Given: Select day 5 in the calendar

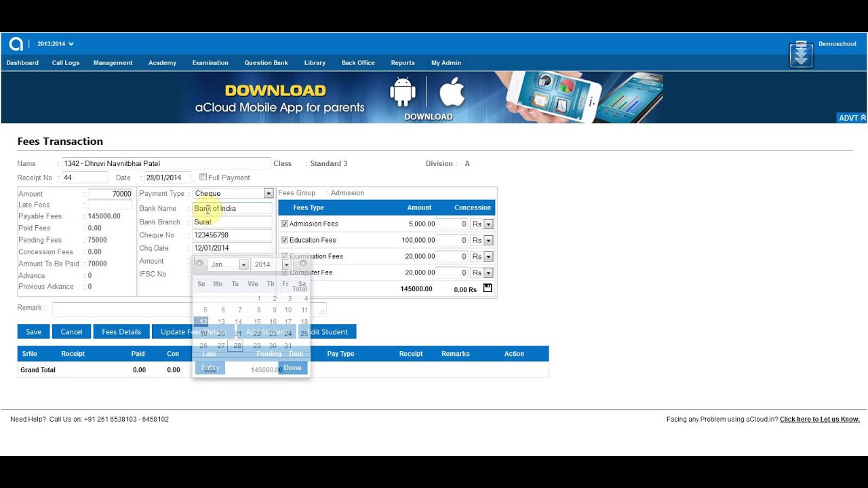Looking at the screenshot, I should click(205, 310).
